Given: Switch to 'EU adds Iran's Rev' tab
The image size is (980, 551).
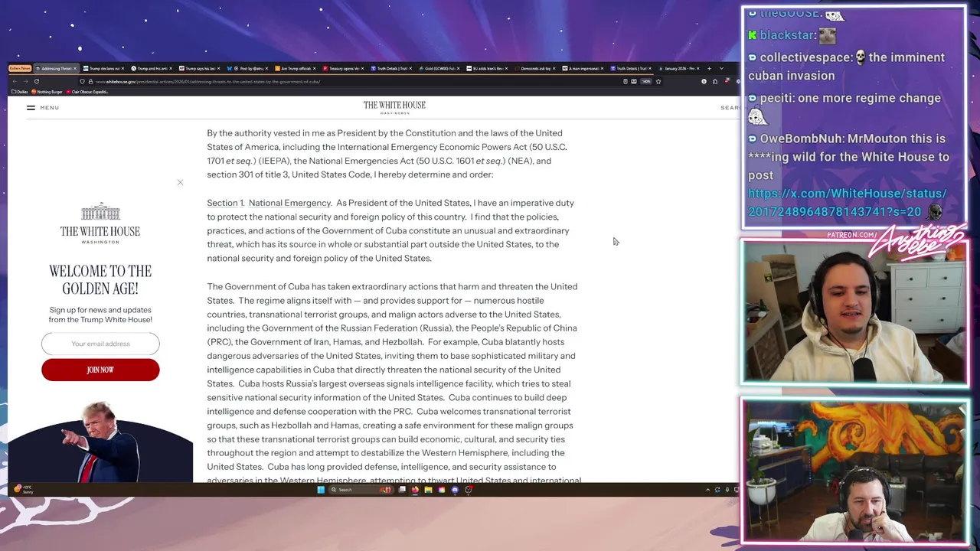Looking at the screenshot, I should coord(487,68).
